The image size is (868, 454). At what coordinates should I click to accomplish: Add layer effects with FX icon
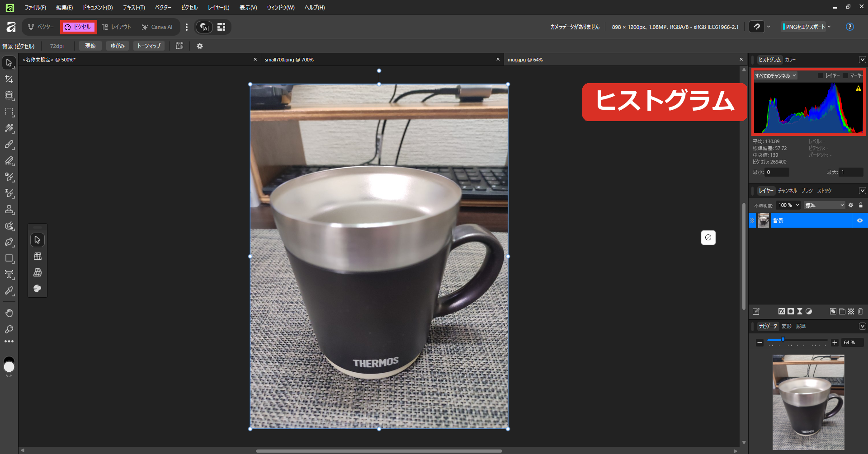pos(782,311)
